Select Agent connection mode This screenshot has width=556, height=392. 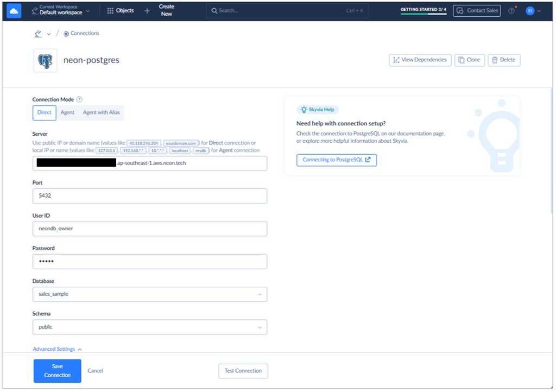(x=67, y=113)
